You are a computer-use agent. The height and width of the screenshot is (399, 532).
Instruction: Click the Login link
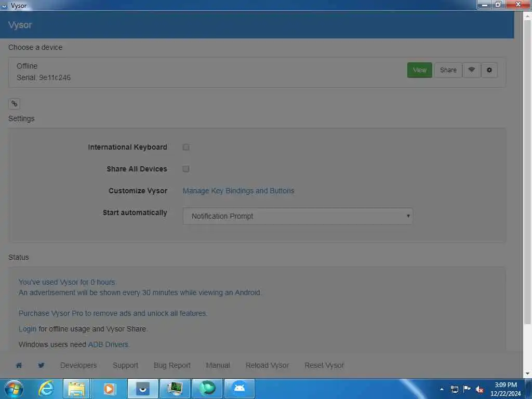tap(27, 329)
